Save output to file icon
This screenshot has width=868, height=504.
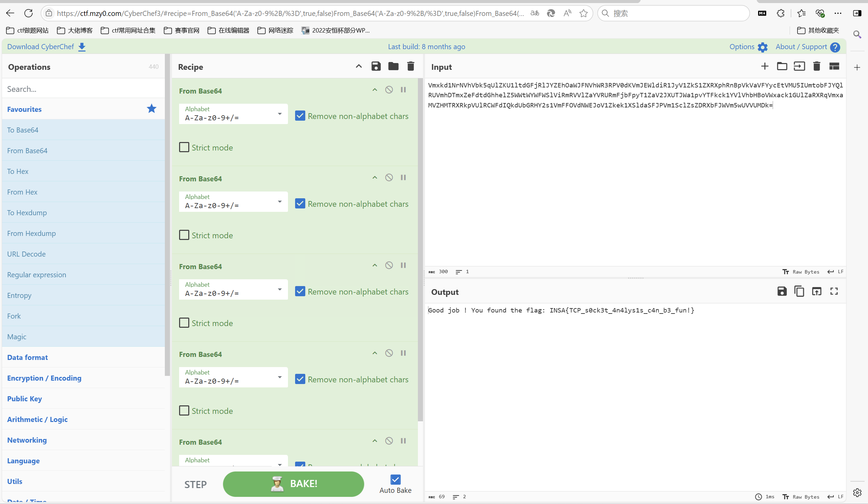pos(782,291)
